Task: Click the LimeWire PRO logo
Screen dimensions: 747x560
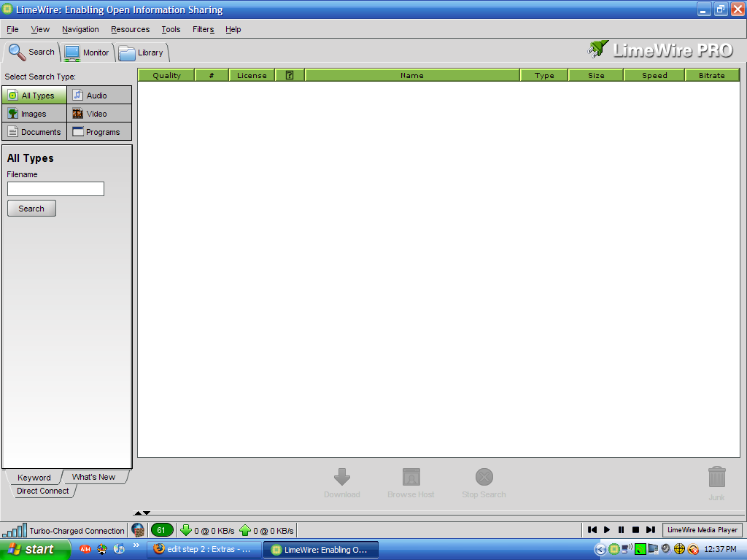Action: click(x=660, y=50)
